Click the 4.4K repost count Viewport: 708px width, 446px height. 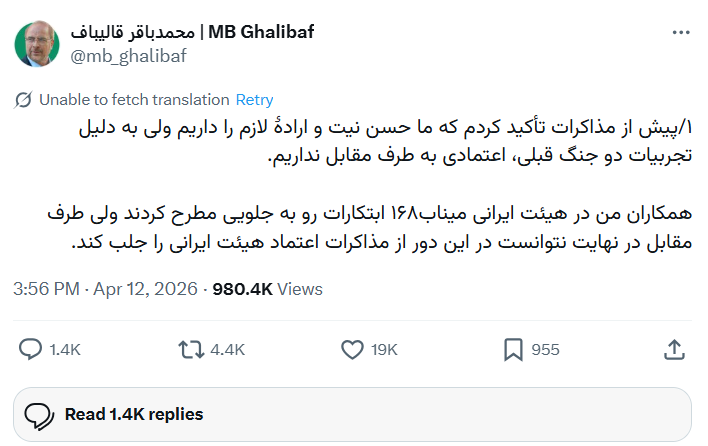(228, 350)
